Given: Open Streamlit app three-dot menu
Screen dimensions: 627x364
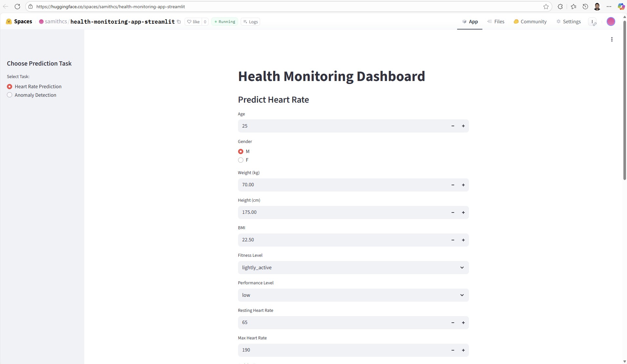Looking at the screenshot, I should tap(612, 39).
